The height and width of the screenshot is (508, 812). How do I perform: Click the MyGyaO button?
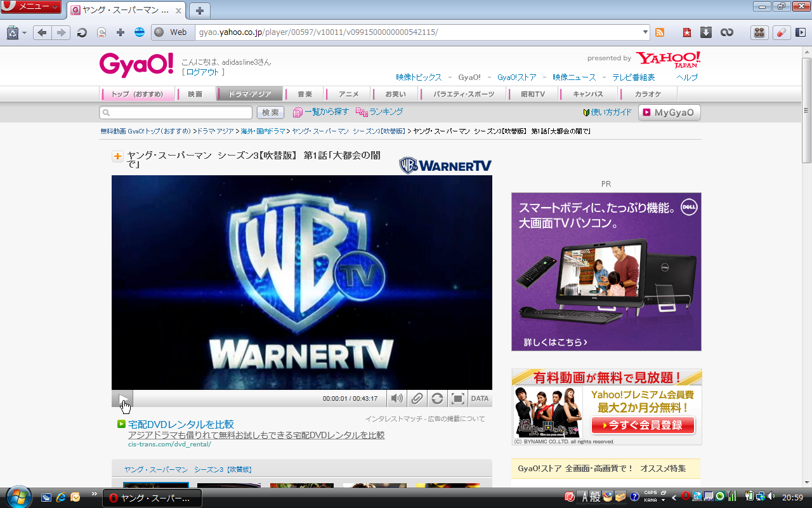(x=669, y=112)
